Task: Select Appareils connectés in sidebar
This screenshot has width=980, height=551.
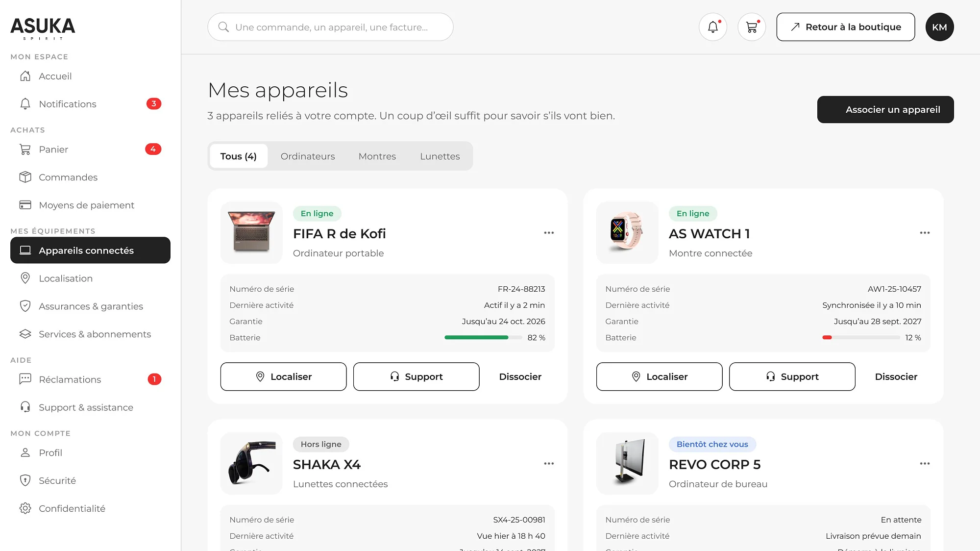Action: click(x=90, y=250)
